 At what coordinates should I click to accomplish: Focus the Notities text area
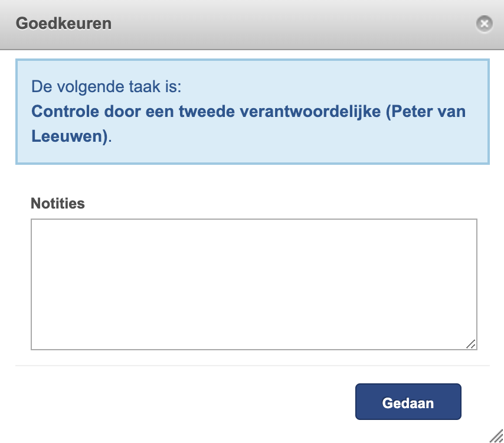(x=254, y=284)
